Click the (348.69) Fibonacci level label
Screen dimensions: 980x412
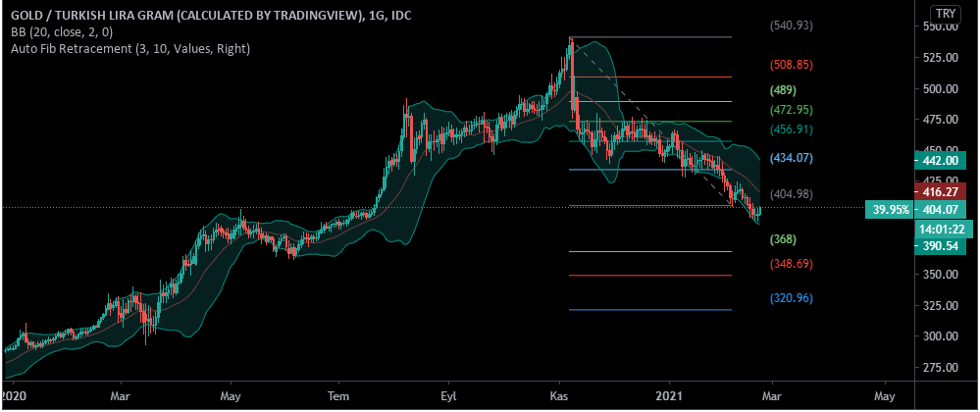point(792,264)
